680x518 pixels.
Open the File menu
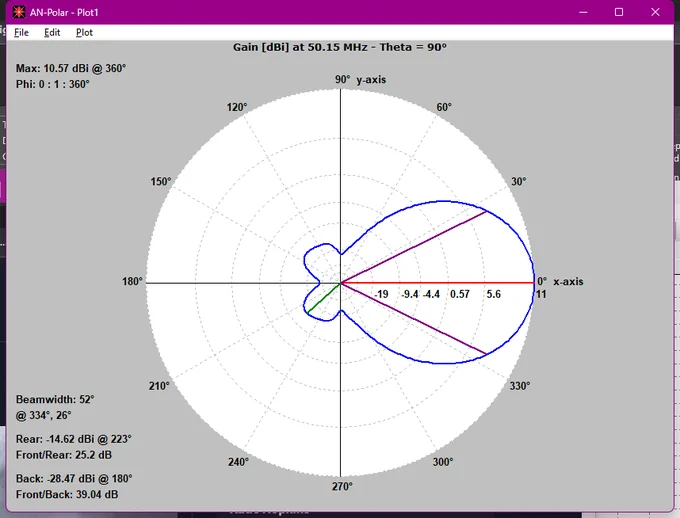pyautogui.click(x=21, y=33)
